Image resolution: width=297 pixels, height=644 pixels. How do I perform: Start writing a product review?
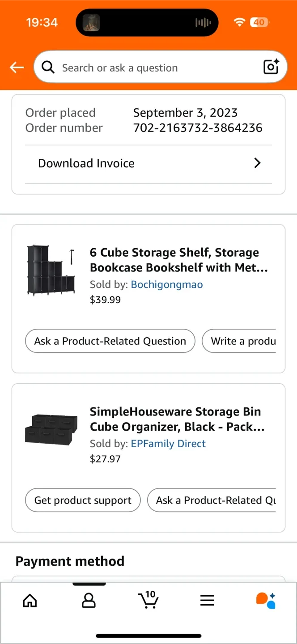click(245, 341)
